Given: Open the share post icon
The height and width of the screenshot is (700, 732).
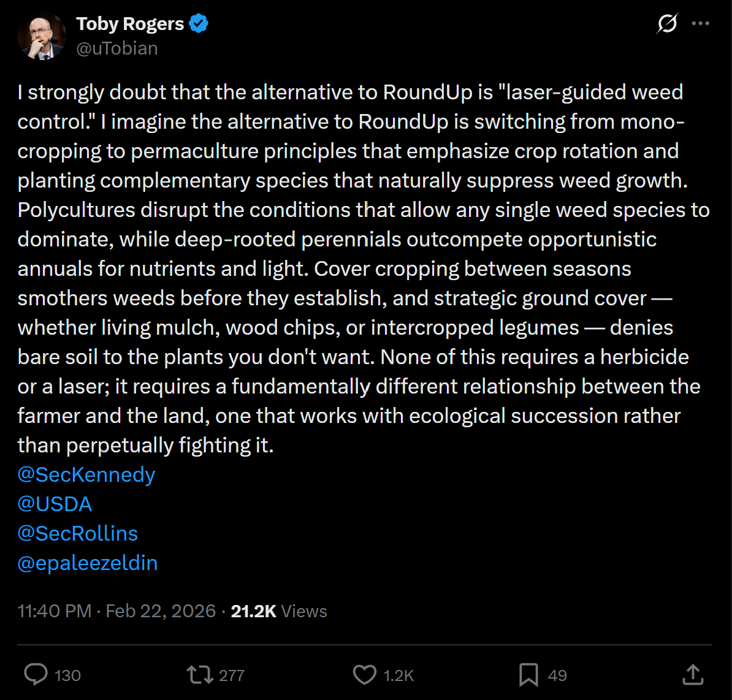Looking at the screenshot, I should [692, 675].
